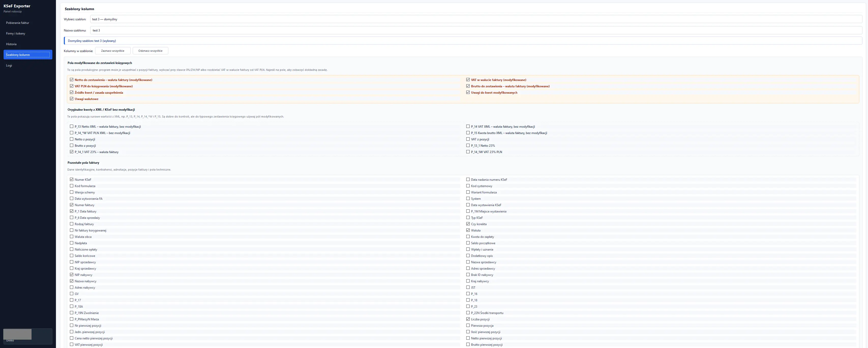Toggle Uwagi walutowe checkbox
This screenshot has height=348, width=868.
click(71, 99)
